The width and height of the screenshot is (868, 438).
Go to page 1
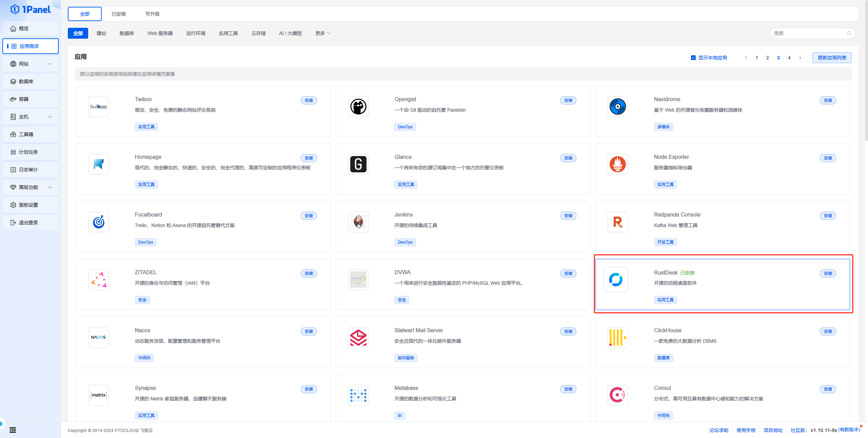(x=756, y=58)
